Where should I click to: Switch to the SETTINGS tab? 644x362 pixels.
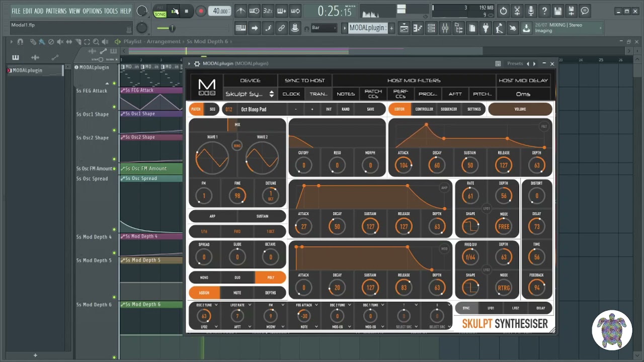(474, 109)
